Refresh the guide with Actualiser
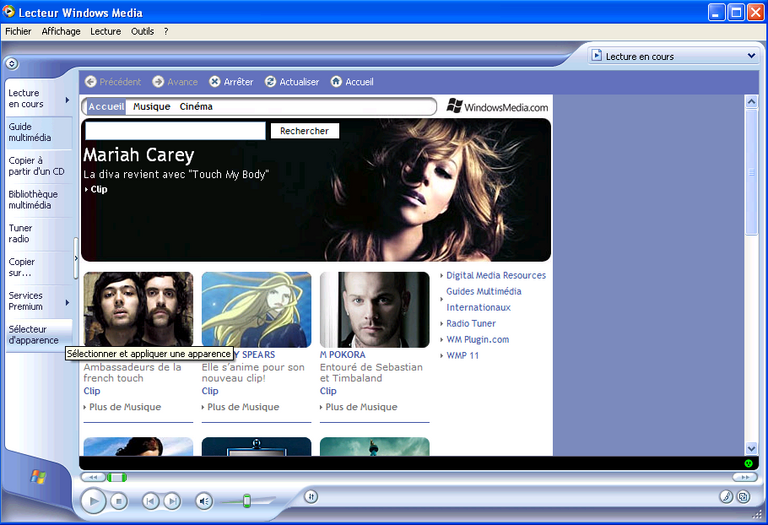768x525 pixels. click(292, 82)
